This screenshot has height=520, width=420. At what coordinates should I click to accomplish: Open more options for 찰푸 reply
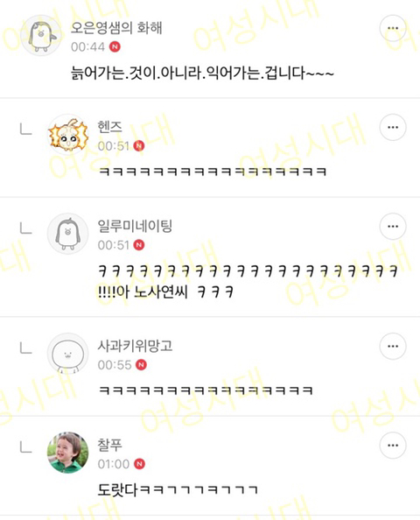[393, 445]
